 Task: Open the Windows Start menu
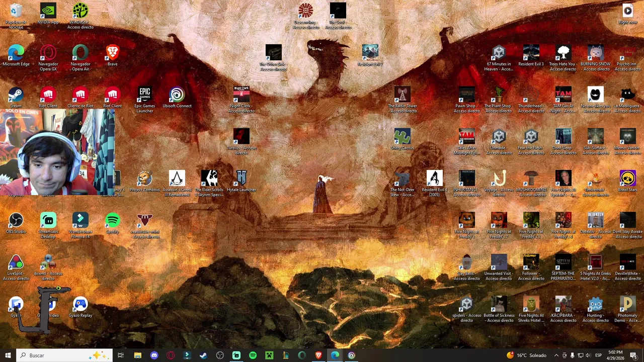[8, 355]
